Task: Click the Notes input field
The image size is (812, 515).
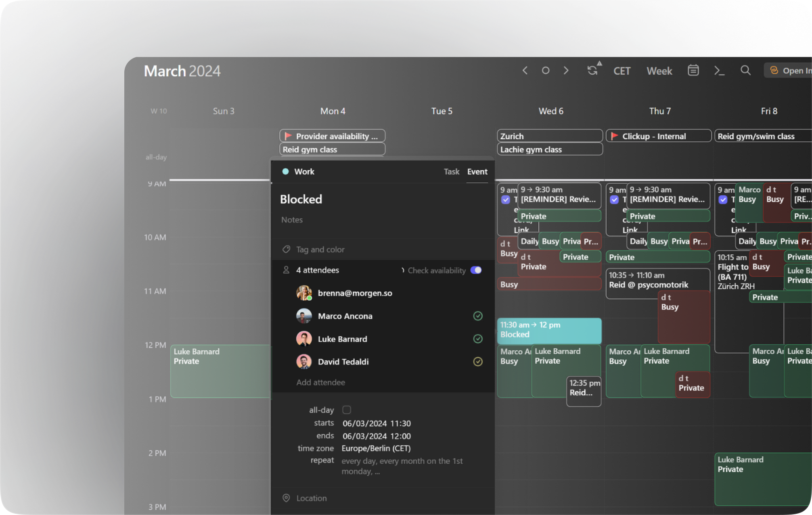Action: click(292, 220)
